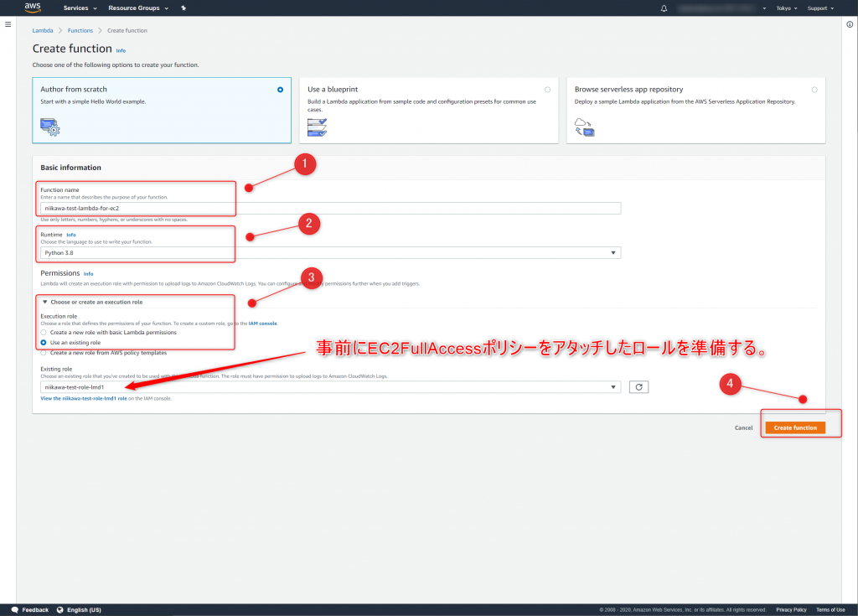Open the account name dropdown
The image size is (858, 616).
click(x=721, y=8)
